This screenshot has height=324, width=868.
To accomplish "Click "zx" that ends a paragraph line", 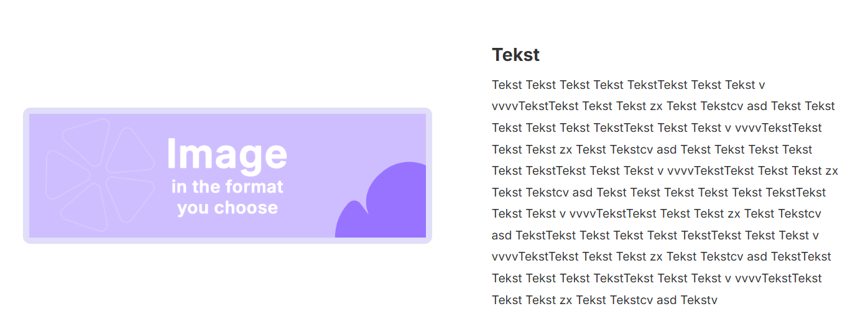I will coord(831,171).
